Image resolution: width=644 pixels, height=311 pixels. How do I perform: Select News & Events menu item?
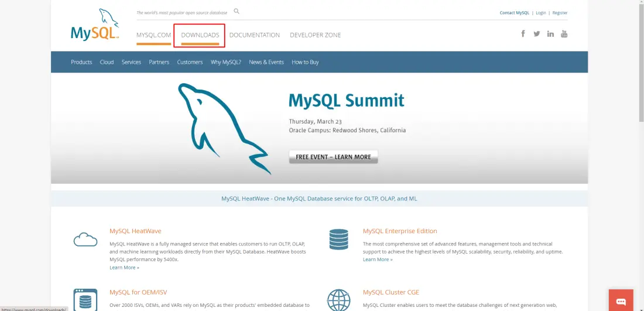coord(266,62)
